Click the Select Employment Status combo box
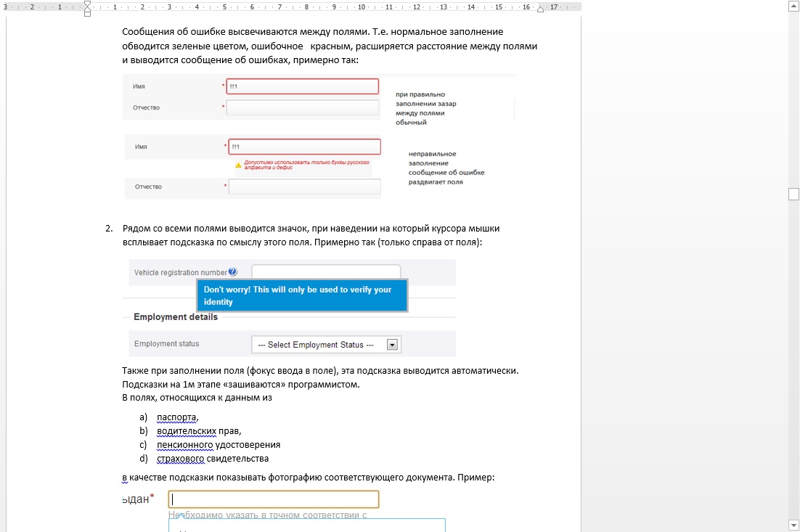Screen dimensions: 800x532 (327, 345)
